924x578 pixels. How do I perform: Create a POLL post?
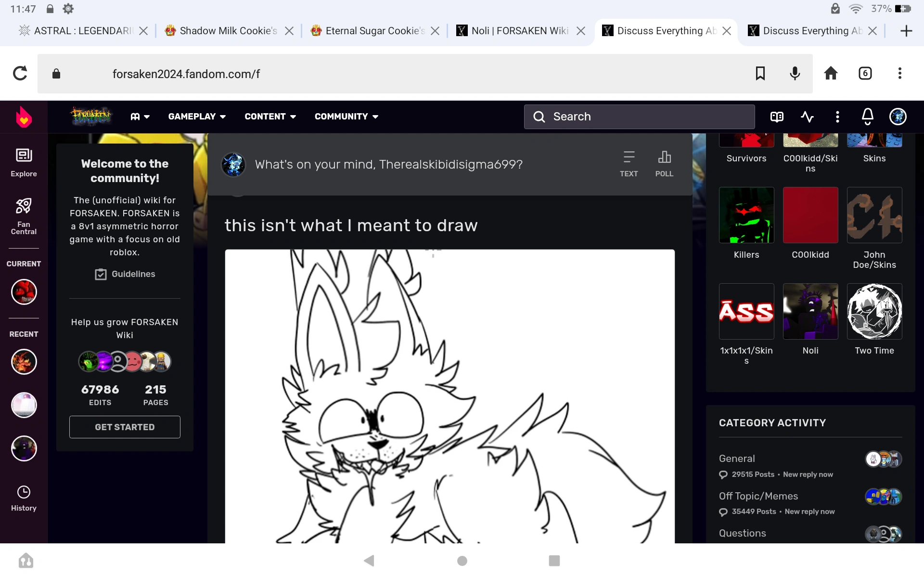664,164
